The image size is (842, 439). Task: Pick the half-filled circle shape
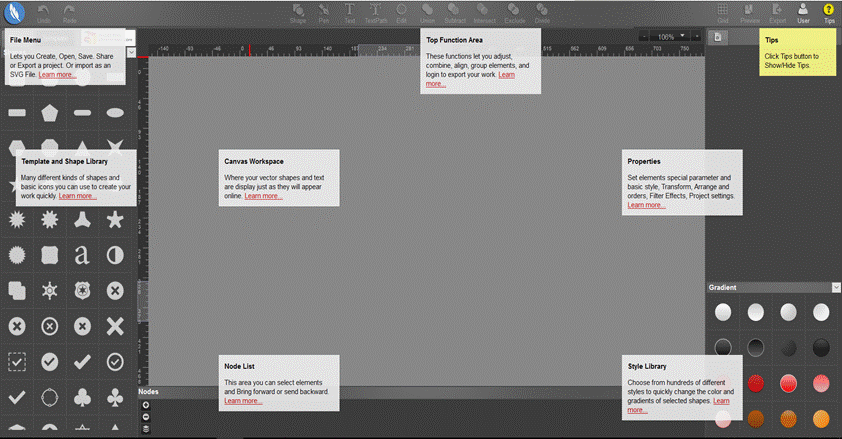point(115,255)
